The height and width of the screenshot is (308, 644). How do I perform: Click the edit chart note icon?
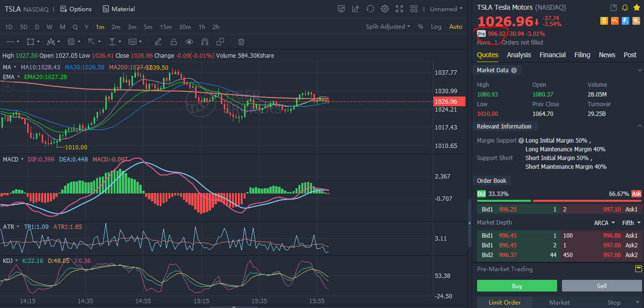coord(356,9)
